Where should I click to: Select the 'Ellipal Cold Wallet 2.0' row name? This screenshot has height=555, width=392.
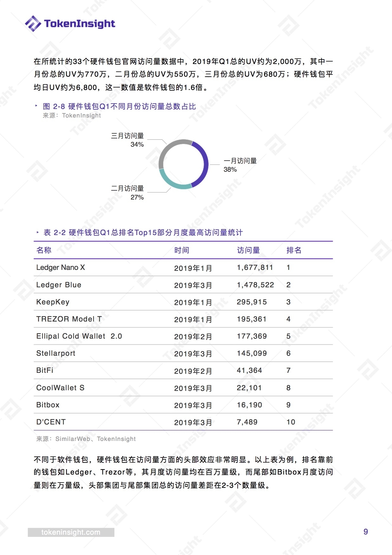click(x=79, y=336)
